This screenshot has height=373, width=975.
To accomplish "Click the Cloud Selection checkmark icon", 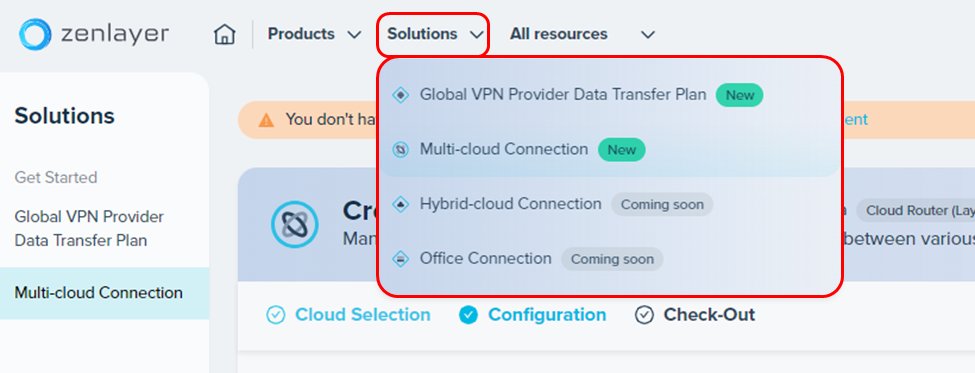I will pyautogui.click(x=275, y=316).
